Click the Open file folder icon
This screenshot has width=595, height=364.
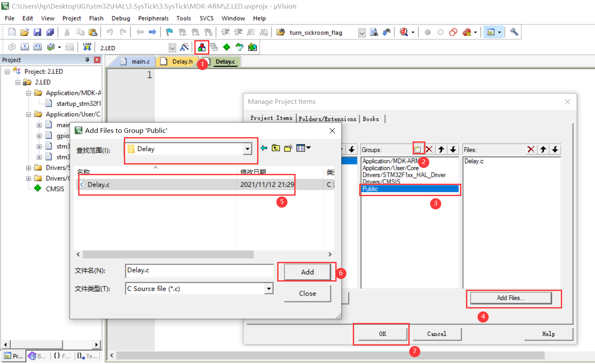pos(25,32)
